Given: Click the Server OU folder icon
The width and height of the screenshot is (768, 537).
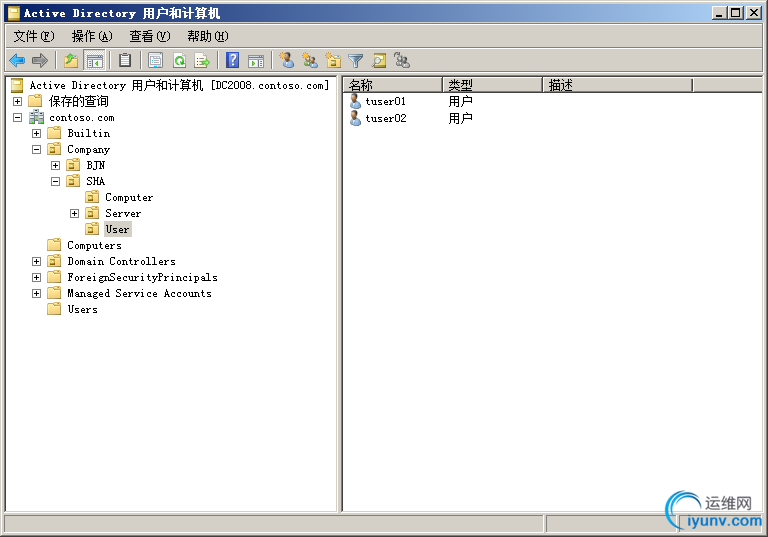Looking at the screenshot, I should point(92,213).
